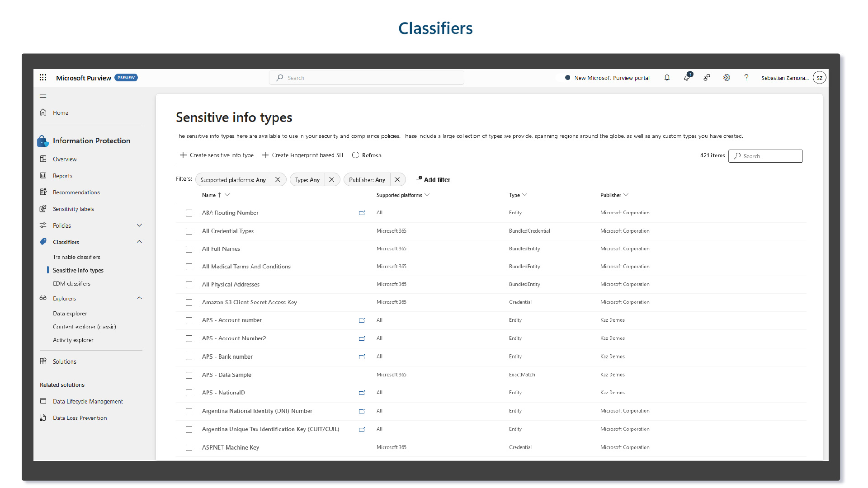
Task: Open Activity explorer nav item
Action: coord(73,340)
